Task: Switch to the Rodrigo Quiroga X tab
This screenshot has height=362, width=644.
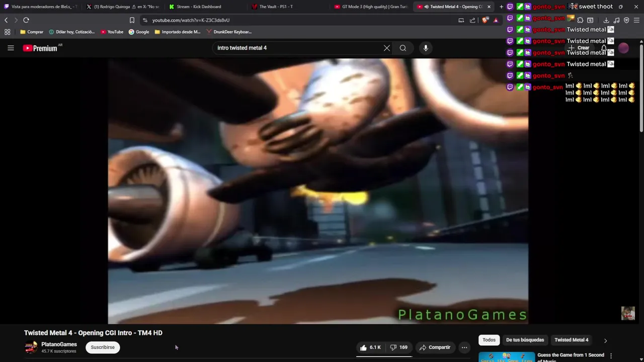Action: point(123,7)
